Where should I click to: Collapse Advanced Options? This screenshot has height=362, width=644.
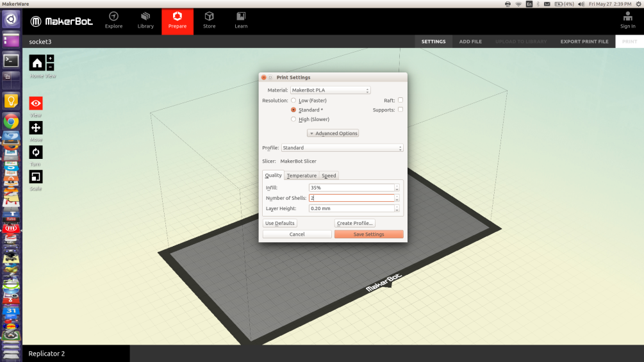[333, 133]
